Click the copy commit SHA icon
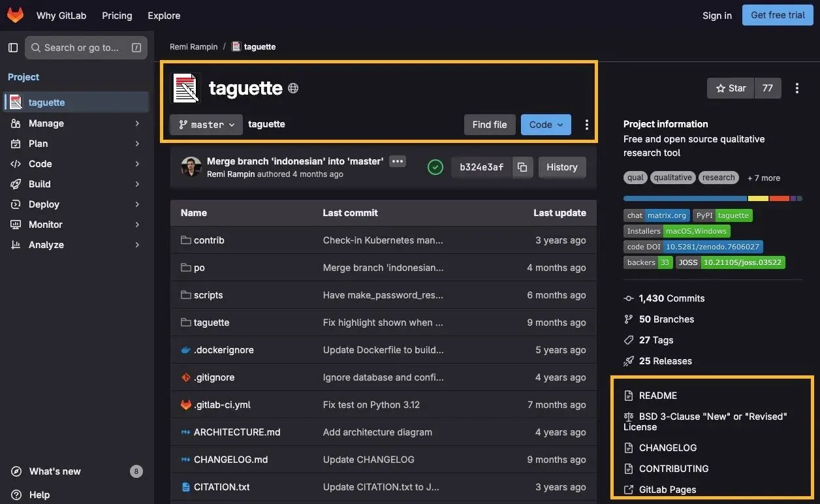820x504 pixels. coord(522,167)
